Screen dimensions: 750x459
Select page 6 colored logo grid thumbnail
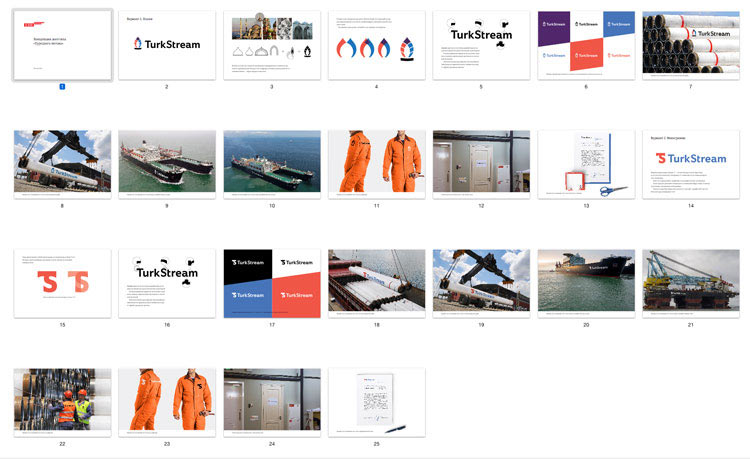586,45
